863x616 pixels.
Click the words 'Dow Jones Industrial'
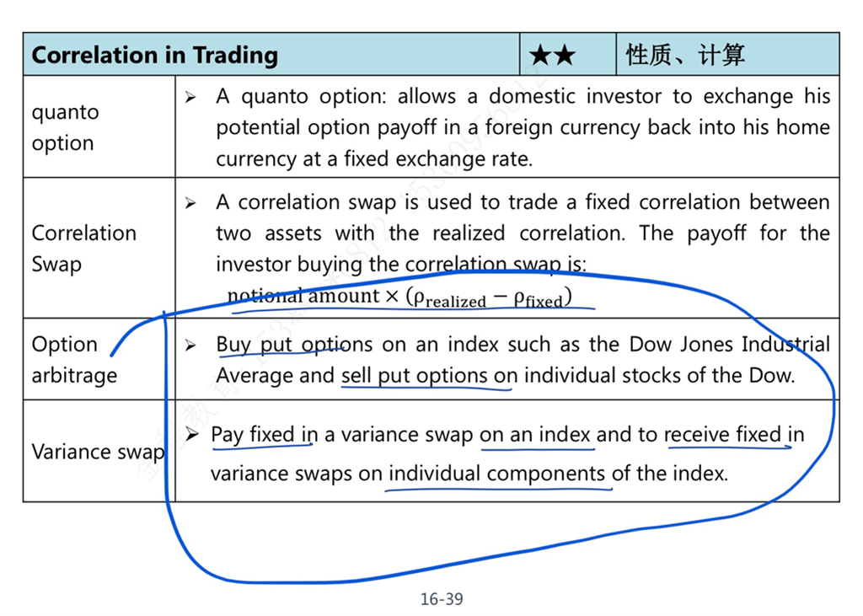[729, 344]
